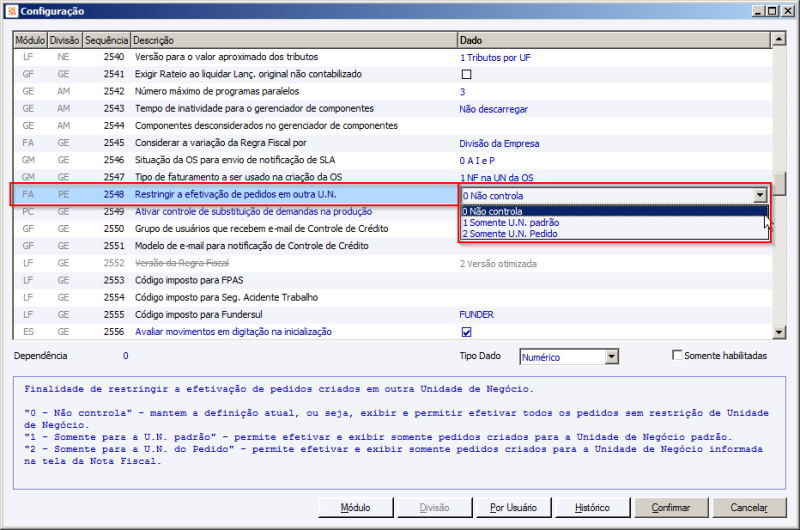800x530 pixels.
Task: Click the Cancelar button
Action: 749,508
